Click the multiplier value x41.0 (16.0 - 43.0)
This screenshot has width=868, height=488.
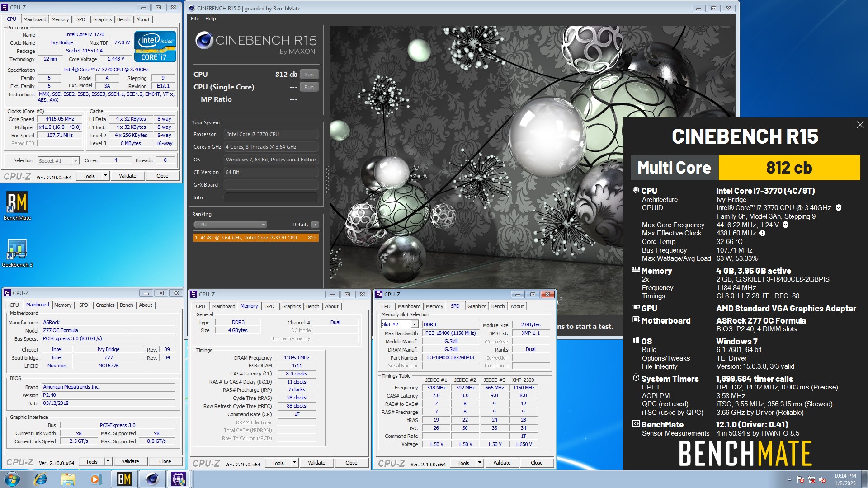tap(60, 127)
